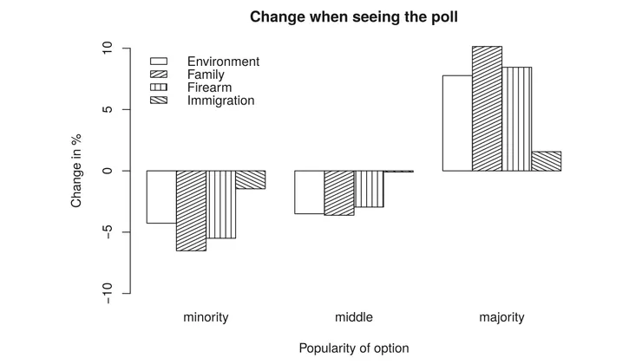Select the Family hatched legend swatch
Viewport: 642px width, 364px height.
click(x=159, y=75)
